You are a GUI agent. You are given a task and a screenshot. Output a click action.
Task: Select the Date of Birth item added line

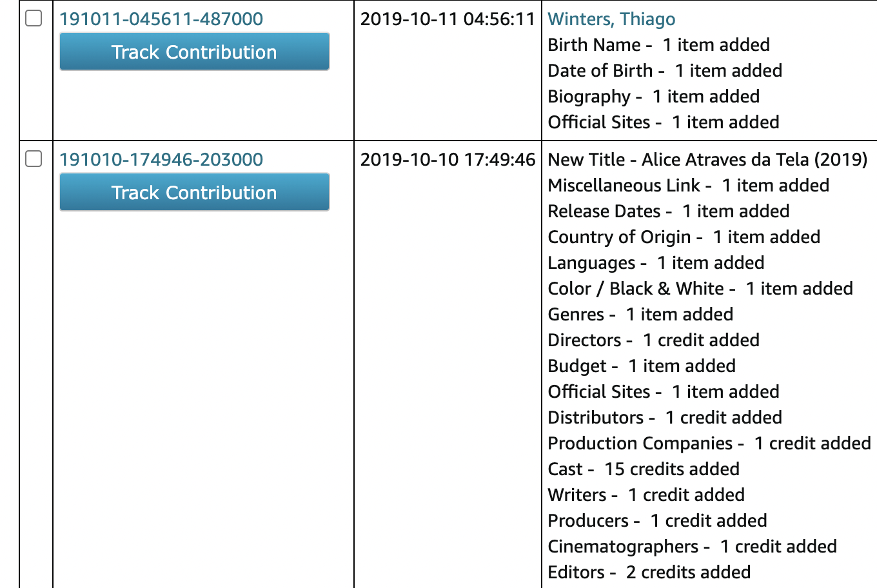click(x=664, y=70)
